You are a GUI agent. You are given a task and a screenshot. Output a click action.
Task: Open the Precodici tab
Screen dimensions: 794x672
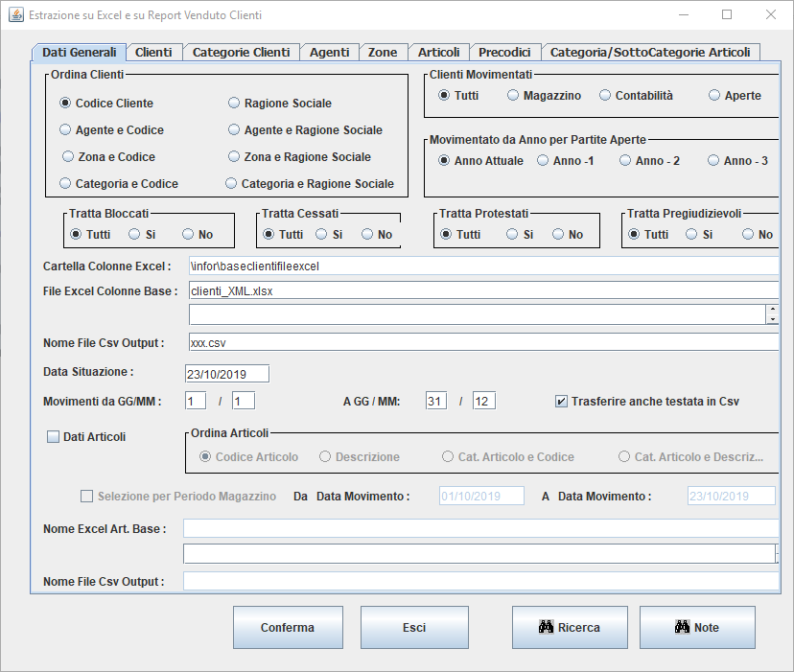coord(504,52)
